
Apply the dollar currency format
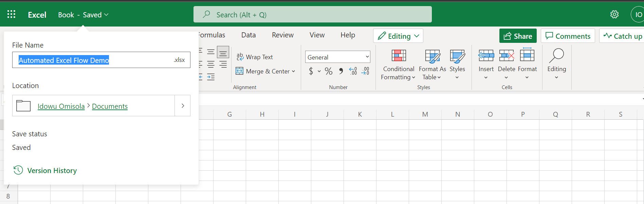[311, 71]
